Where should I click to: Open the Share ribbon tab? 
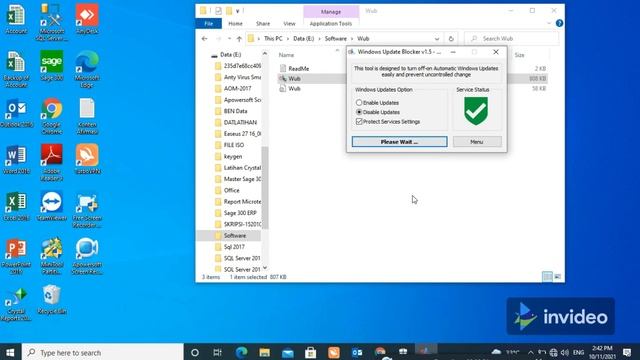pos(263,24)
